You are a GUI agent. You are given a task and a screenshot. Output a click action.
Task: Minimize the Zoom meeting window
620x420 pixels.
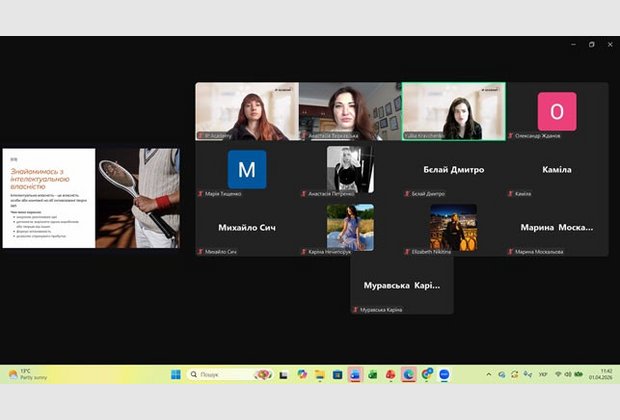[x=573, y=44]
